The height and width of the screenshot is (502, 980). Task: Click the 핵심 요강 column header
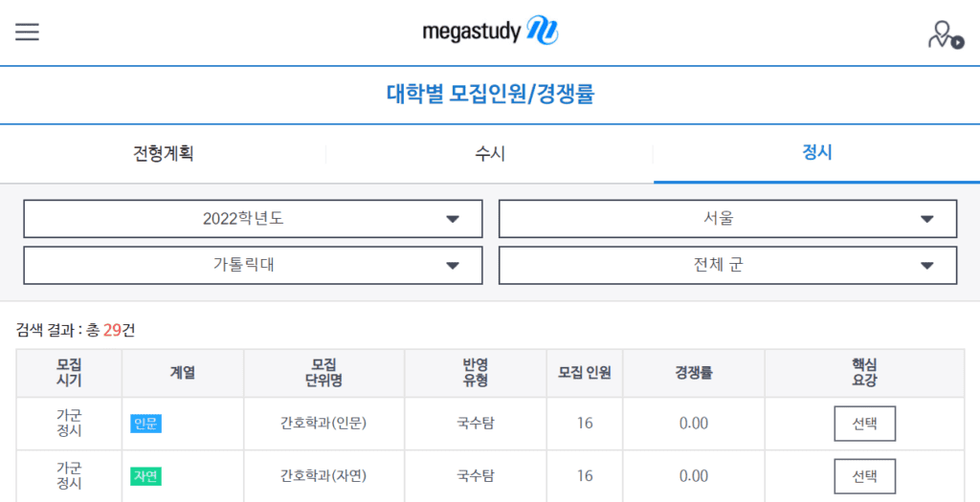click(865, 373)
